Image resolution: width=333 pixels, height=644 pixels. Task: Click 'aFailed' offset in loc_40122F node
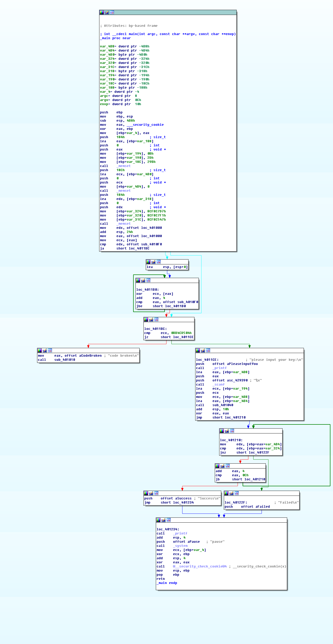[263, 507]
